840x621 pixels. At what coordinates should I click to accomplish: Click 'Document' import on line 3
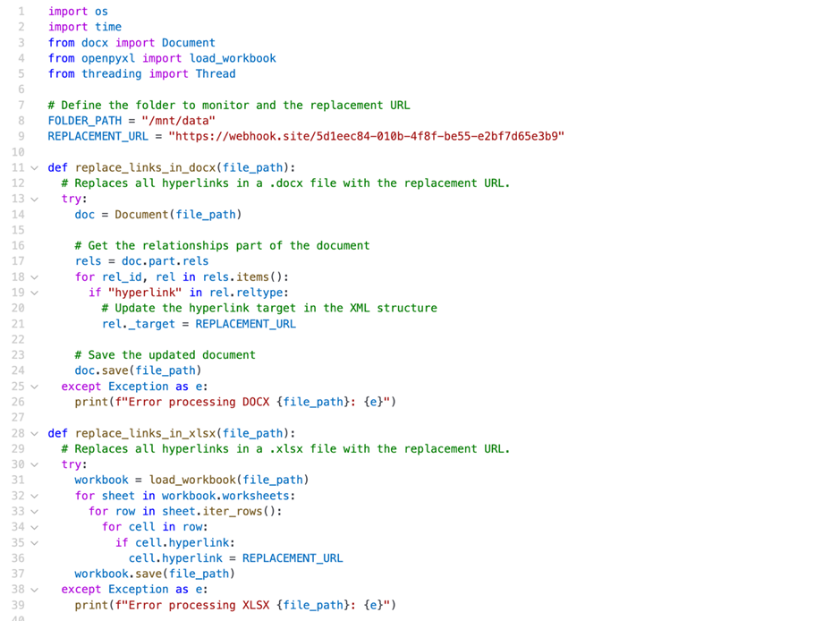pyautogui.click(x=189, y=42)
